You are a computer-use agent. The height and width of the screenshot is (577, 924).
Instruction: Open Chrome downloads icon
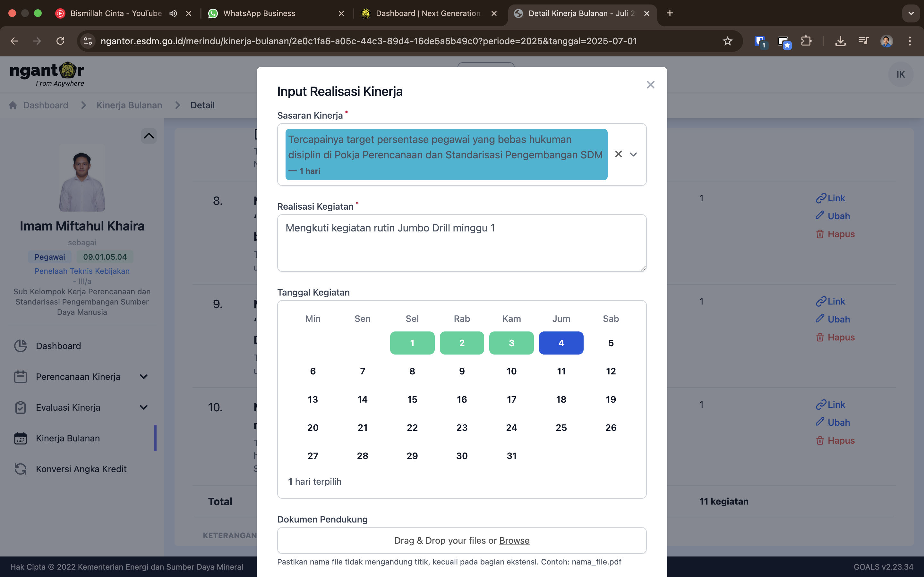[x=840, y=41]
